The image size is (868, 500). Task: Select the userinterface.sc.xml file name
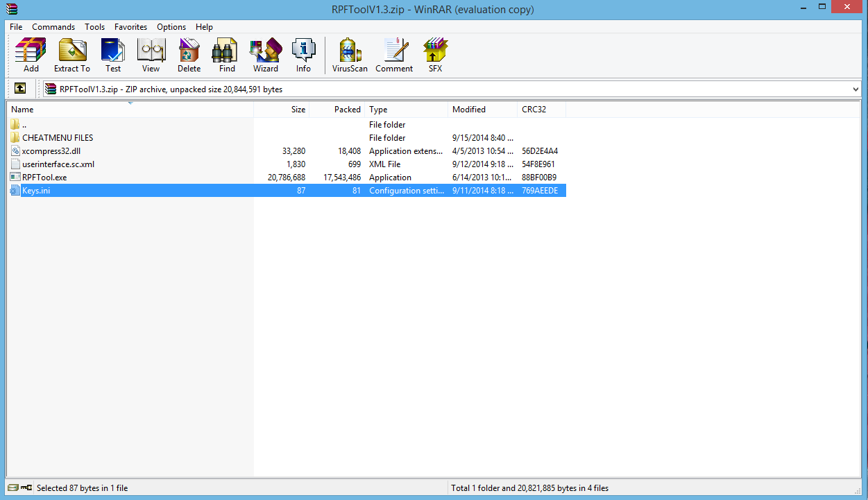click(58, 164)
